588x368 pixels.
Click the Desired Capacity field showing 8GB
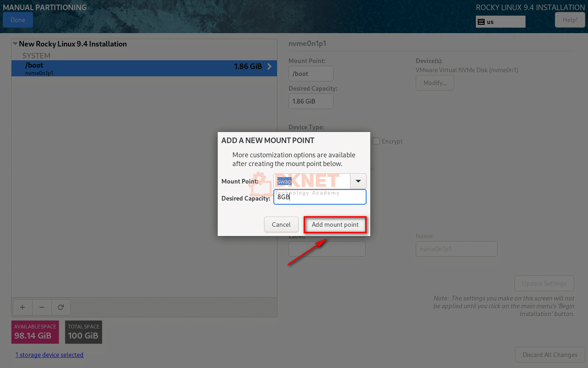[x=320, y=197]
